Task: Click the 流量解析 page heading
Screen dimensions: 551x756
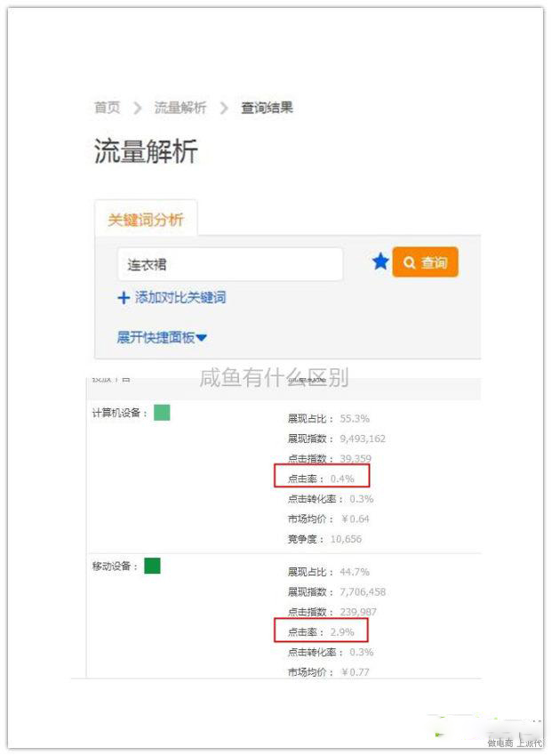Action: 146,151
